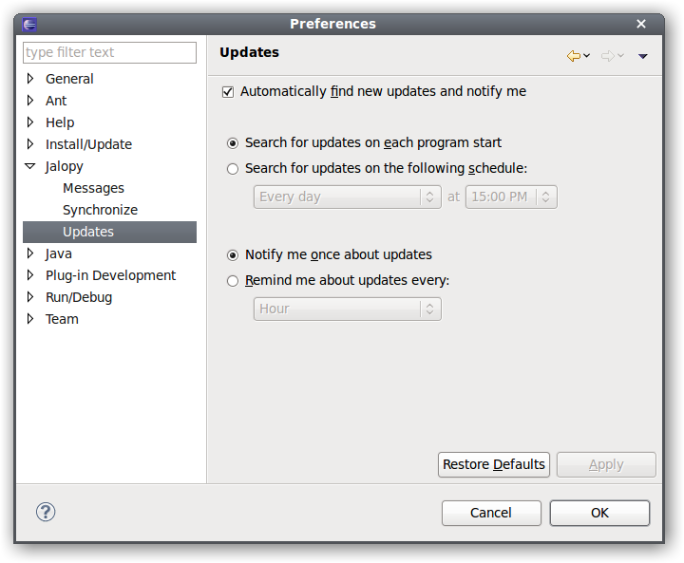Click the Apply button

click(606, 465)
